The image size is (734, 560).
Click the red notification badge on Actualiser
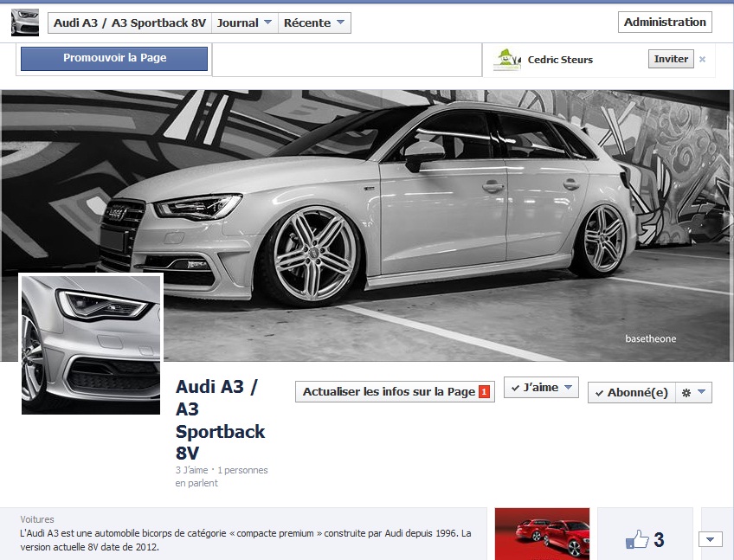pos(485,392)
